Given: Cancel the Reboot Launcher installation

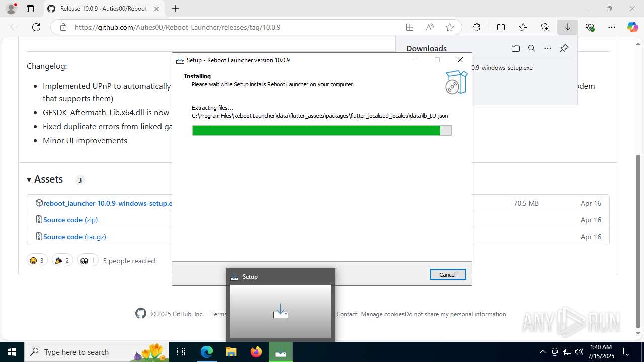Looking at the screenshot, I should (448, 275).
